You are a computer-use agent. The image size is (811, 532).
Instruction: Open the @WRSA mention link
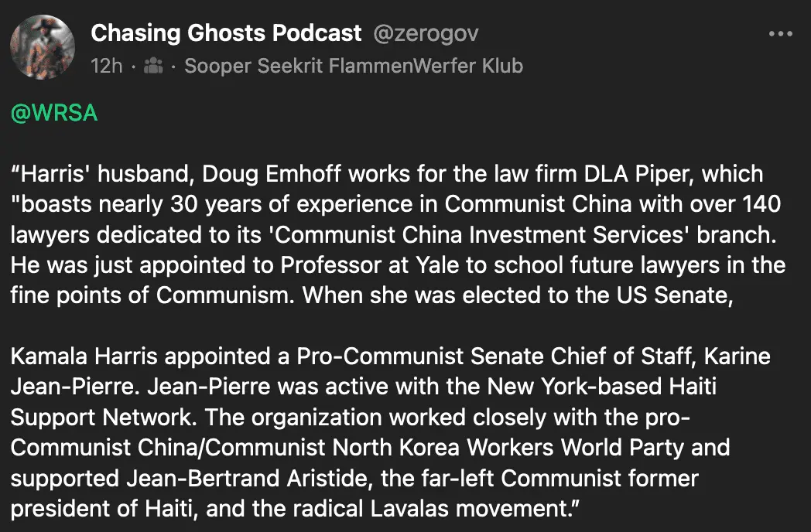click(54, 113)
